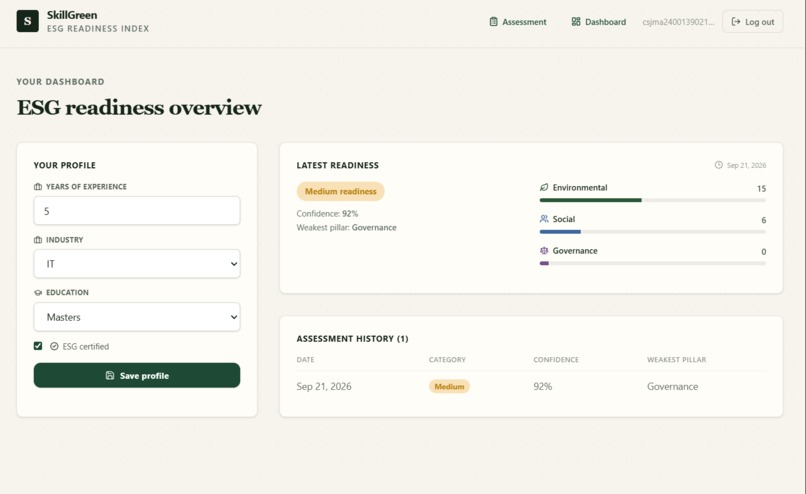The image size is (806, 494).
Task: Click the people icon beside Social
Action: 544,218
